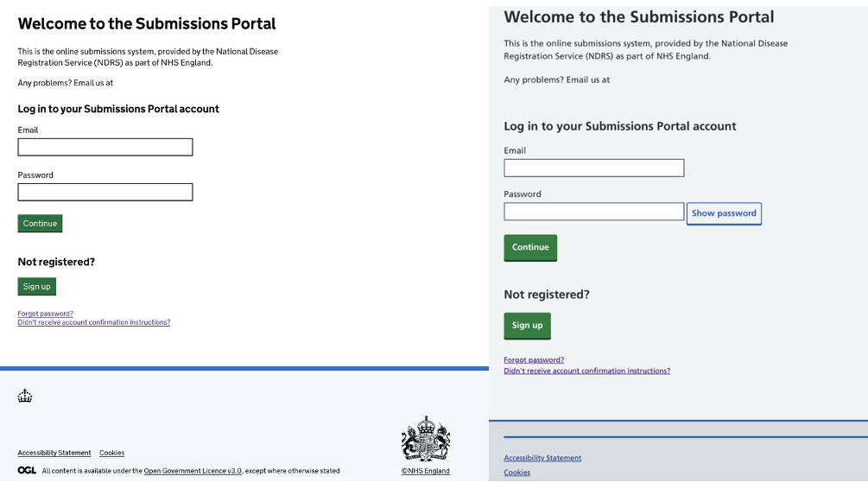Click the Email field on the white-background page

[105, 148]
